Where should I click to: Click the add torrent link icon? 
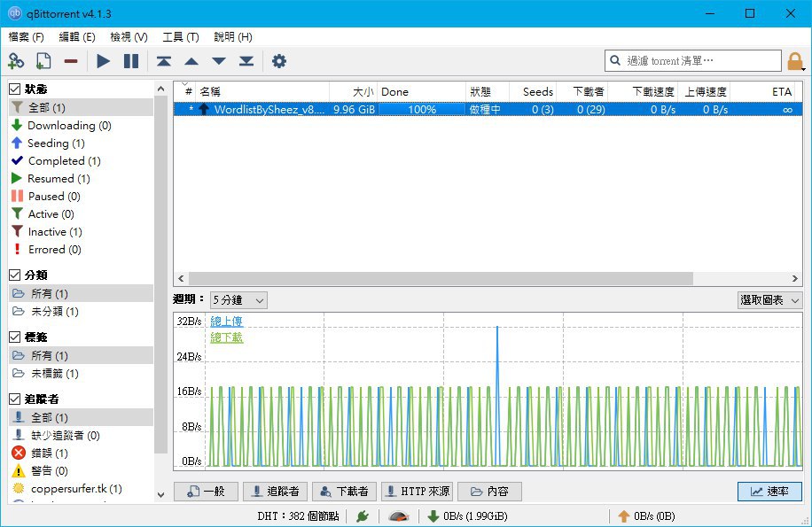click(x=16, y=61)
